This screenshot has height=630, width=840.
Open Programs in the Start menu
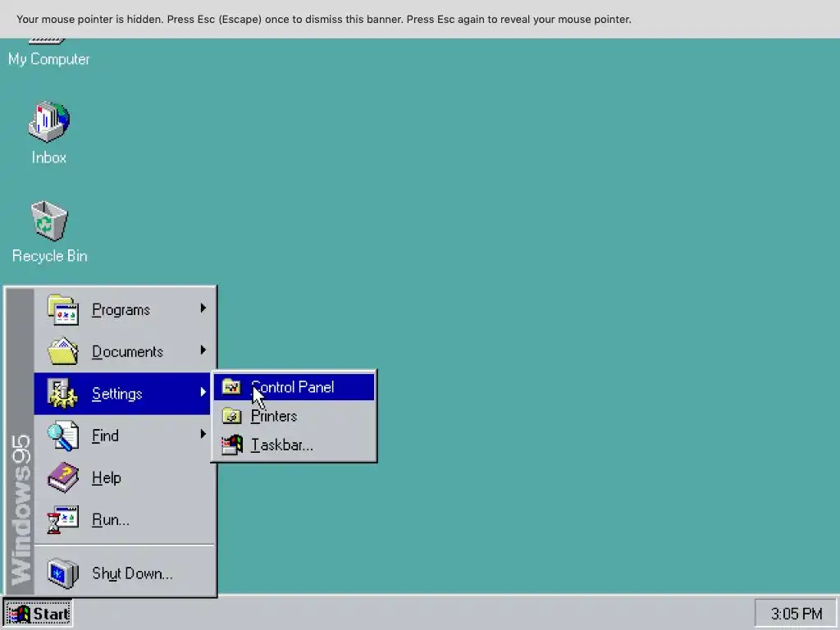tap(124, 309)
